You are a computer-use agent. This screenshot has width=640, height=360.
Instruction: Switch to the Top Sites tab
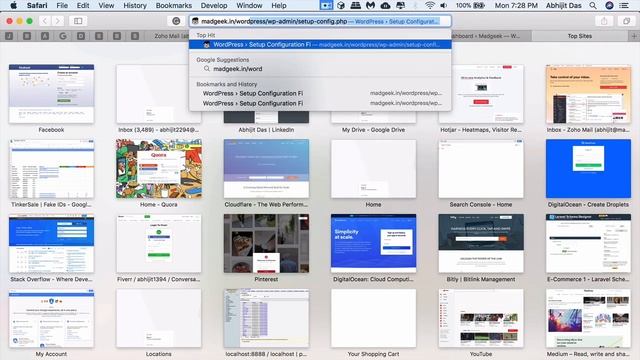click(x=580, y=36)
